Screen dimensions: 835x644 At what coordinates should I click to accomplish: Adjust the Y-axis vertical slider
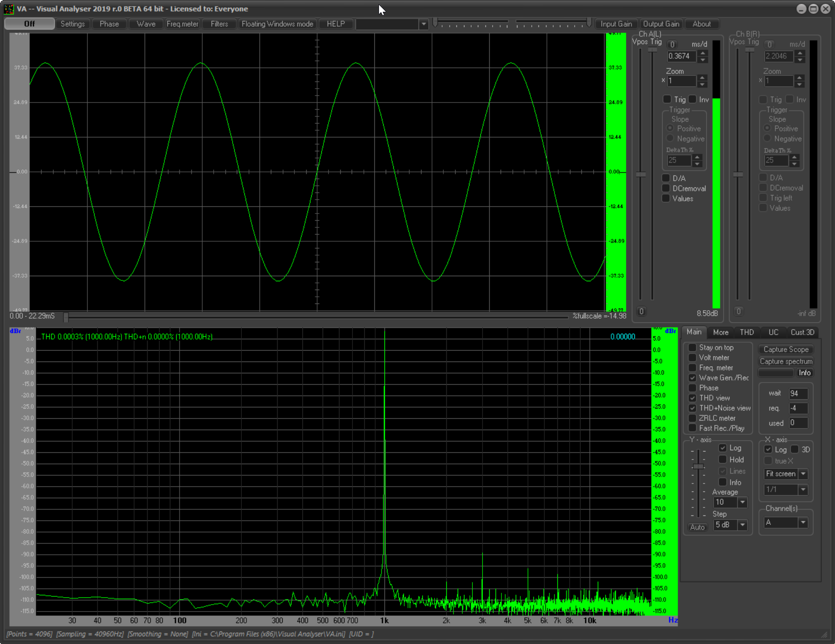coord(698,467)
